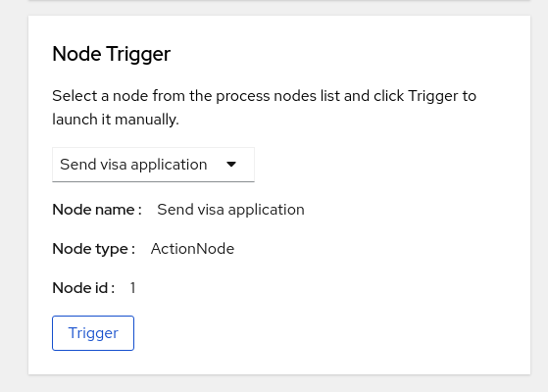Image resolution: width=548 pixels, height=392 pixels.
Task: Click the Node Trigger heading
Action: (x=111, y=54)
